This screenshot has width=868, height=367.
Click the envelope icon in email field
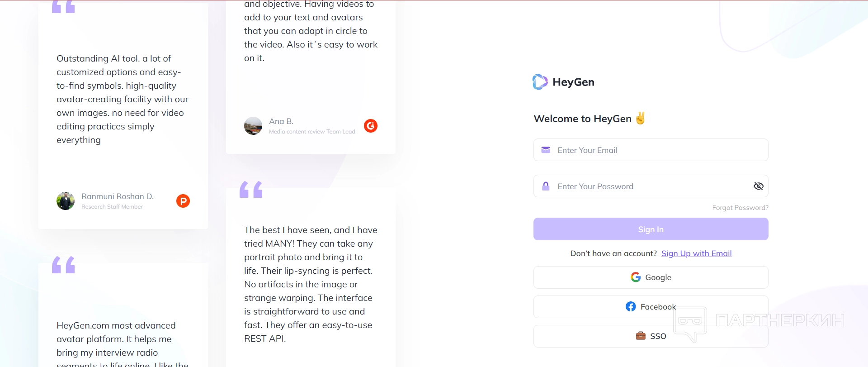(546, 150)
